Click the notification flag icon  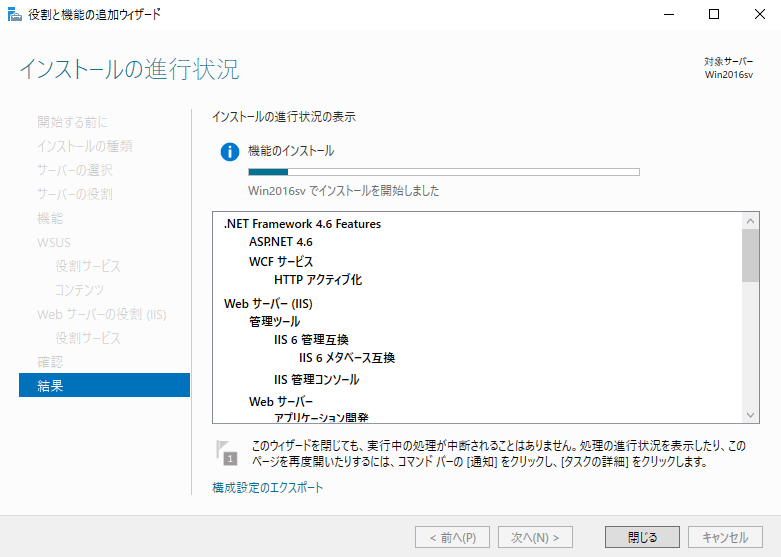coord(227,452)
